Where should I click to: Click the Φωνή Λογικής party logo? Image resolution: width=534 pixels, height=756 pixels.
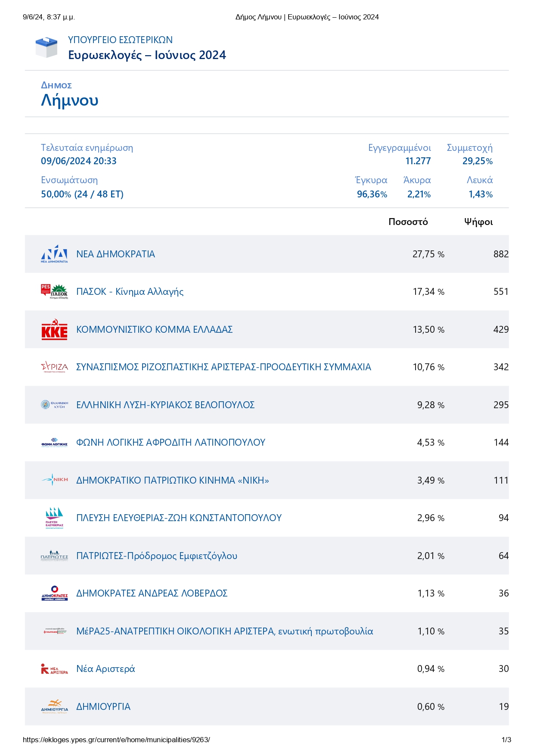click(x=54, y=443)
